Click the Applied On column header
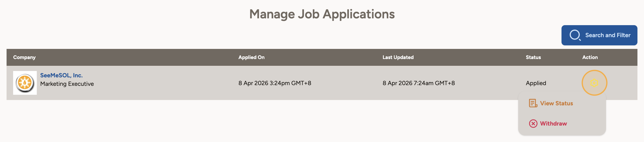 251,57
